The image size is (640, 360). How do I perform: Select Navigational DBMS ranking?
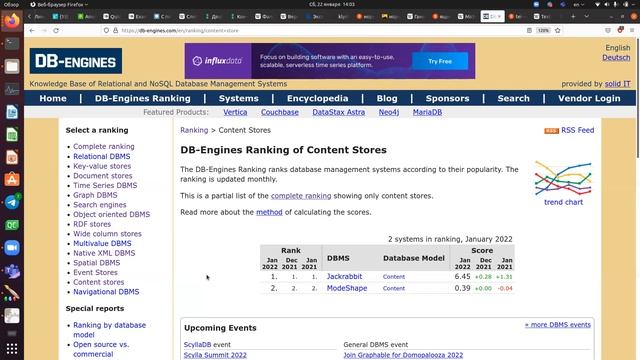(106, 292)
